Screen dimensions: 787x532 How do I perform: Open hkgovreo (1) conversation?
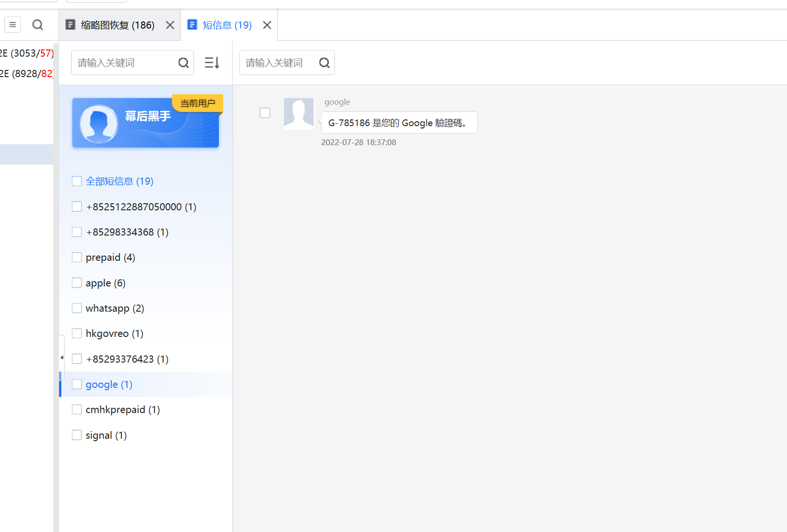[x=114, y=334]
